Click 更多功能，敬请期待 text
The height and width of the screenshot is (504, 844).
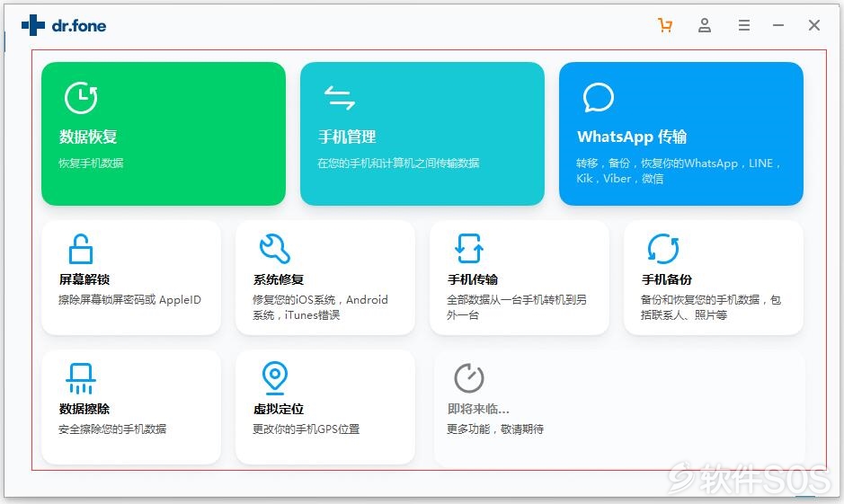tap(495, 429)
